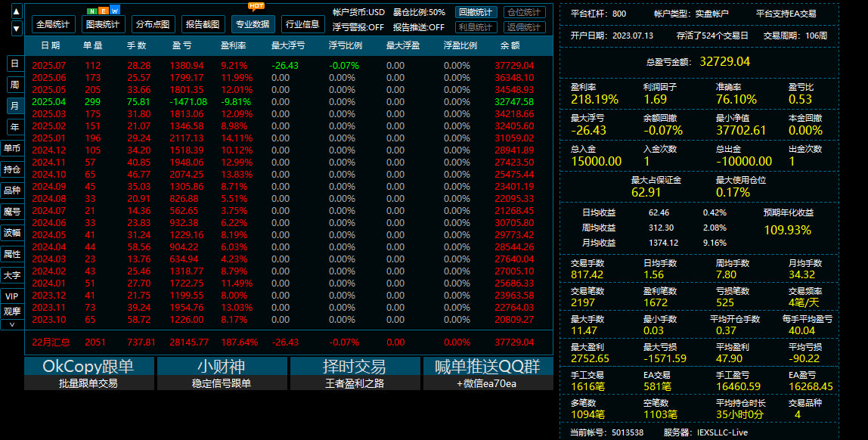Open the 全局统计 tab
This screenshot has width=868, height=440.
coord(53,24)
